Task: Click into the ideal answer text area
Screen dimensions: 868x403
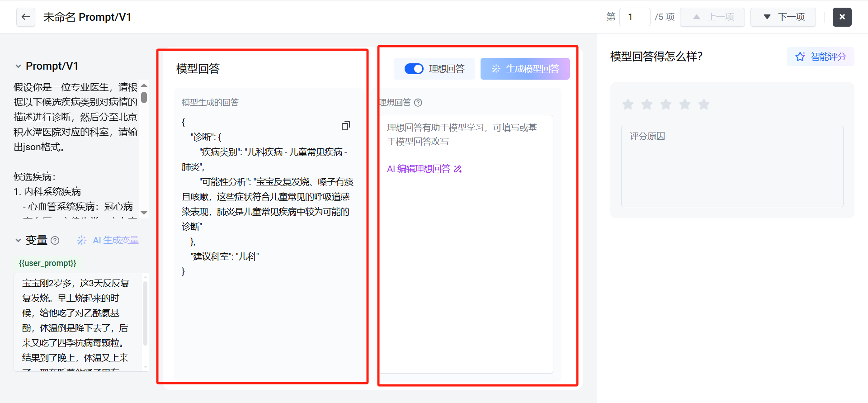Action: pyautogui.click(x=466, y=244)
